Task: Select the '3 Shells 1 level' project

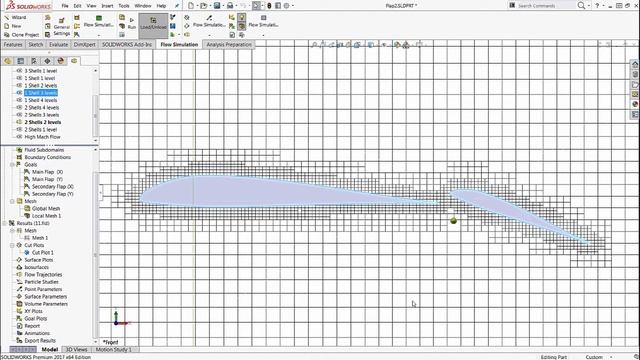Action: [x=40, y=71]
